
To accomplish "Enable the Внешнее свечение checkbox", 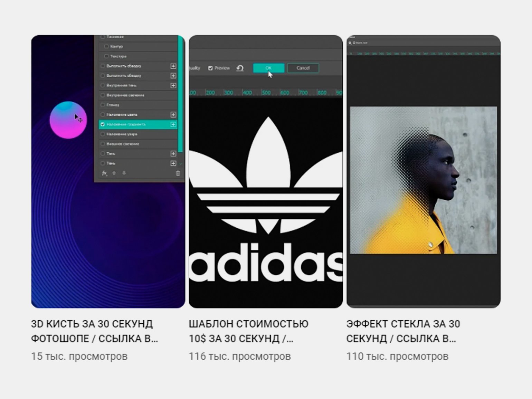I will (103, 144).
